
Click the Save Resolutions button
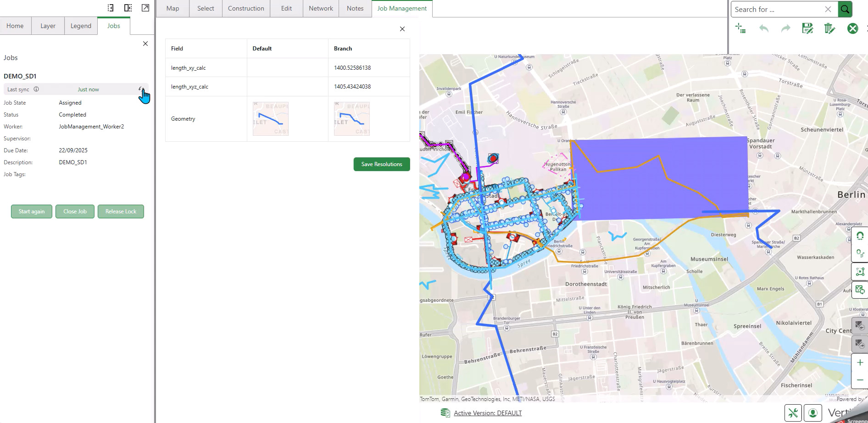click(x=381, y=164)
